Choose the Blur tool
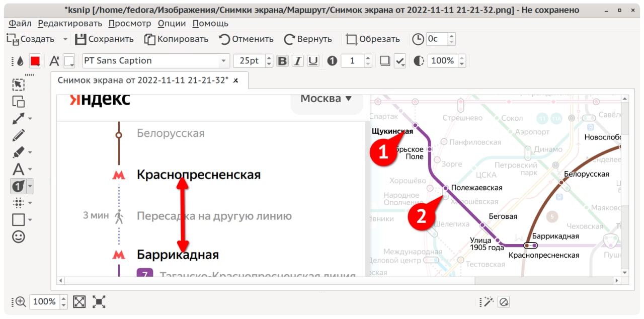 click(19, 203)
